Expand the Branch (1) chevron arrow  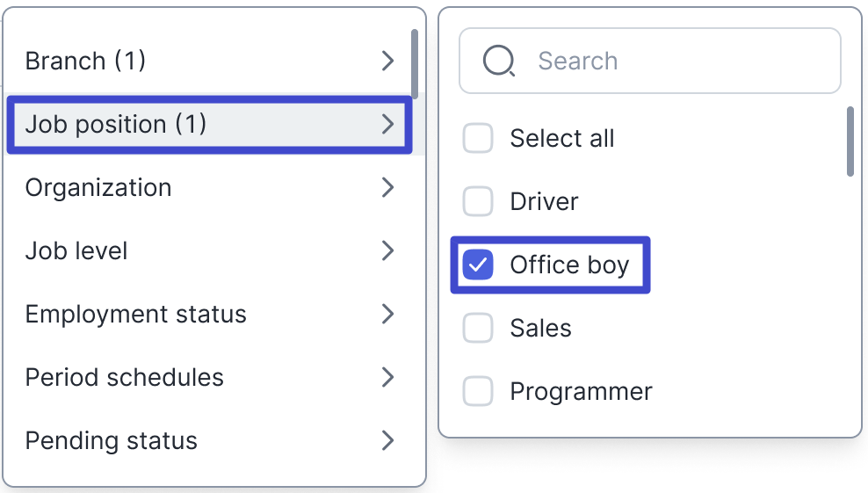pyautogui.click(x=388, y=61)
